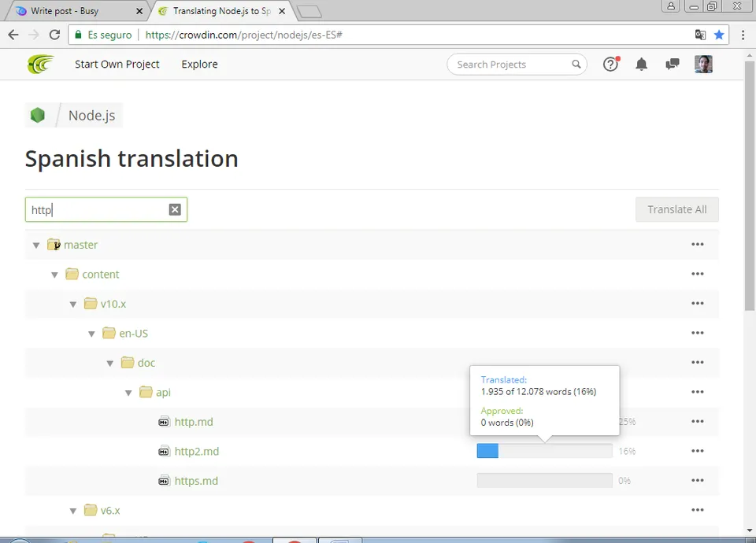Image resolution: width=756 pixels, height=543 pixels.
Task: Collapse the en-US folder arrow
Action: (x=91, y=334)
